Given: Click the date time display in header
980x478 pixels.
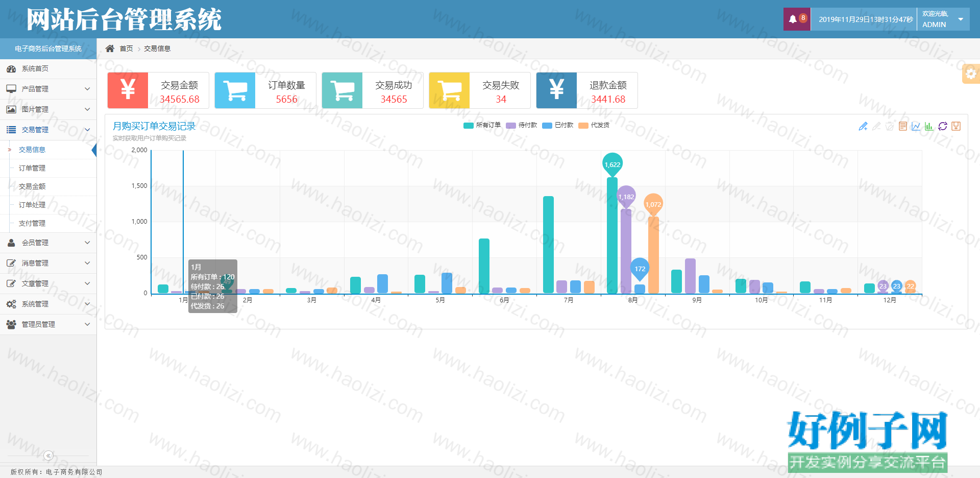Looking at the screenshot, I should [866, 19].
